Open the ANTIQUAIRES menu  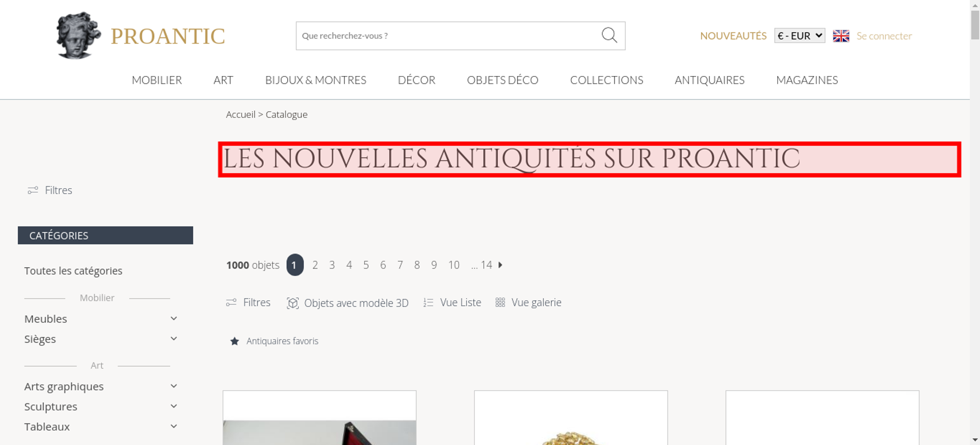pos(710,80)
